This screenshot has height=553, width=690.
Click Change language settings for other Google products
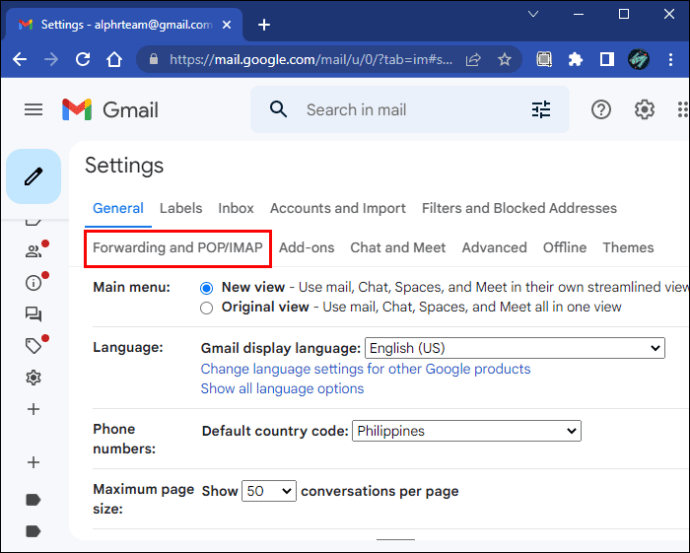(365, 369)
